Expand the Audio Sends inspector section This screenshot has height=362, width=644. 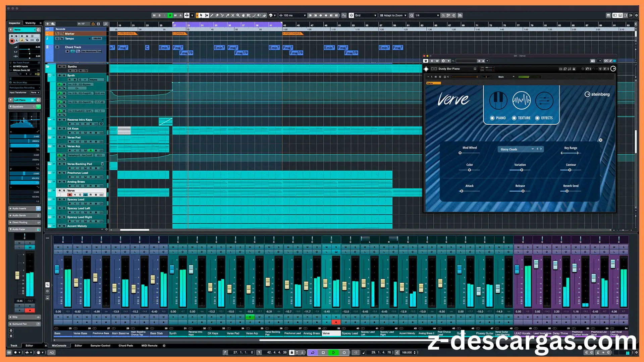point(24,216)
